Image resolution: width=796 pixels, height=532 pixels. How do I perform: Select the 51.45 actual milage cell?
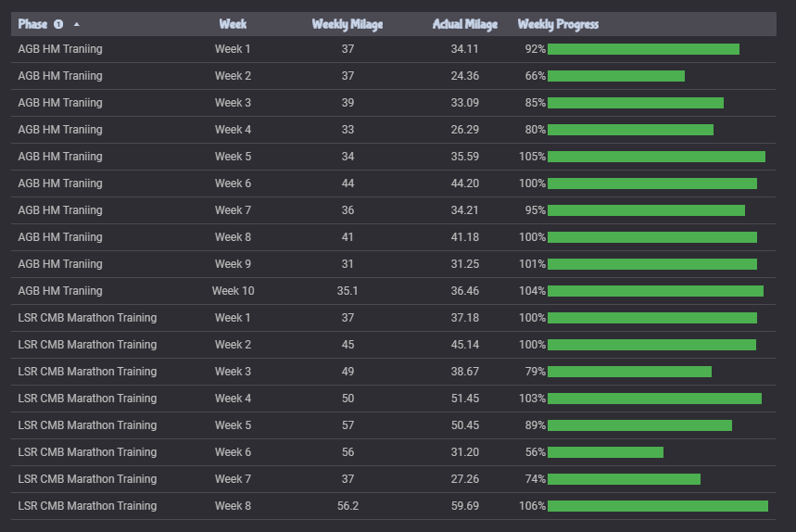(x=464, y=399)
